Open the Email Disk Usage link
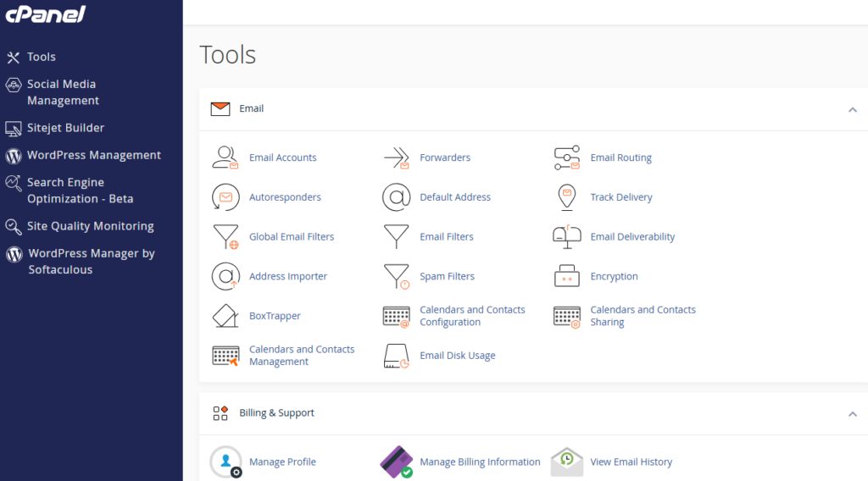Image resolution: width=868 pixels, height=481 pixels. tap(457, 356)
